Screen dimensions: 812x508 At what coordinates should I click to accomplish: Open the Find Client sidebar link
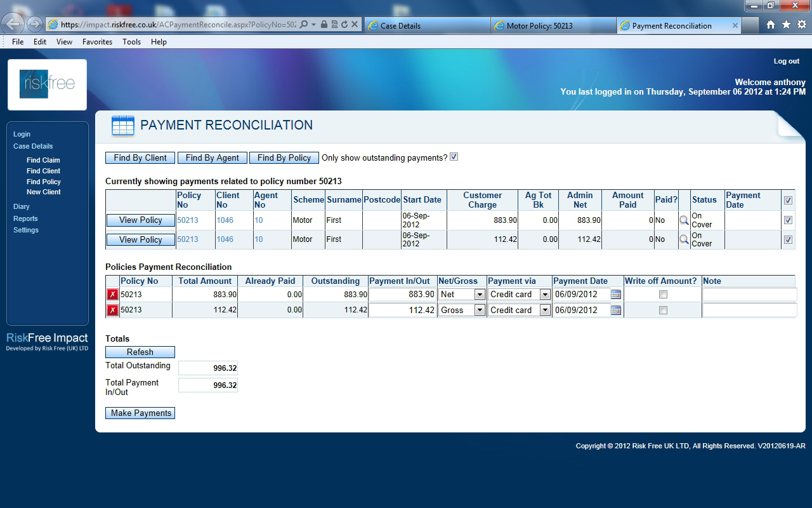43,171
